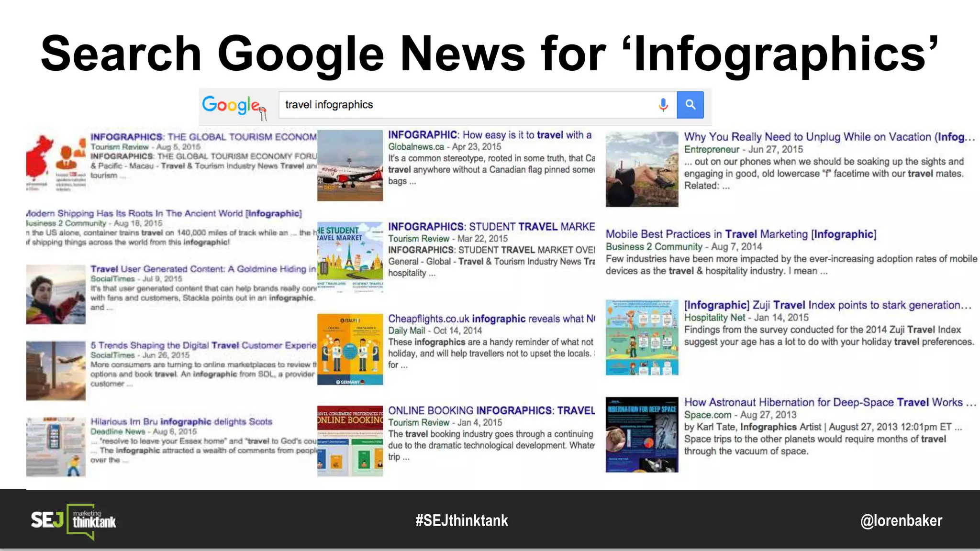Click 'Space.com - Aug 27, 2013' source
This screenshot has height=551, width=980.
740,415
